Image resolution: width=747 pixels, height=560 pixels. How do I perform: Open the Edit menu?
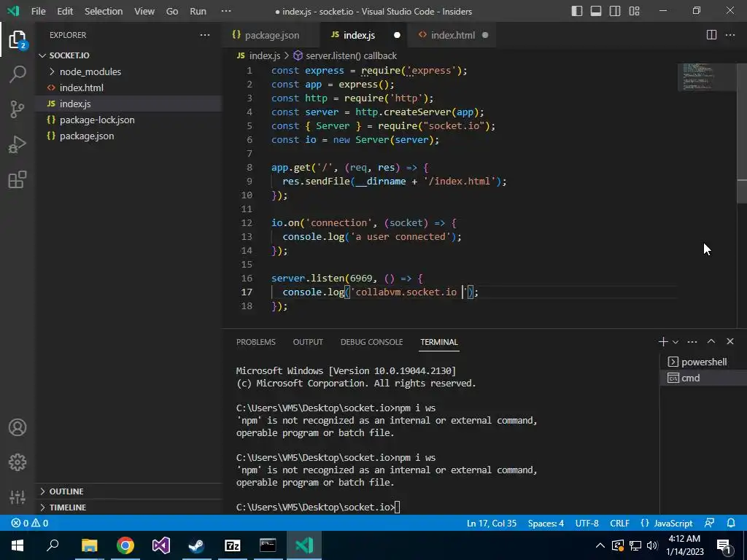coord(65,11)
